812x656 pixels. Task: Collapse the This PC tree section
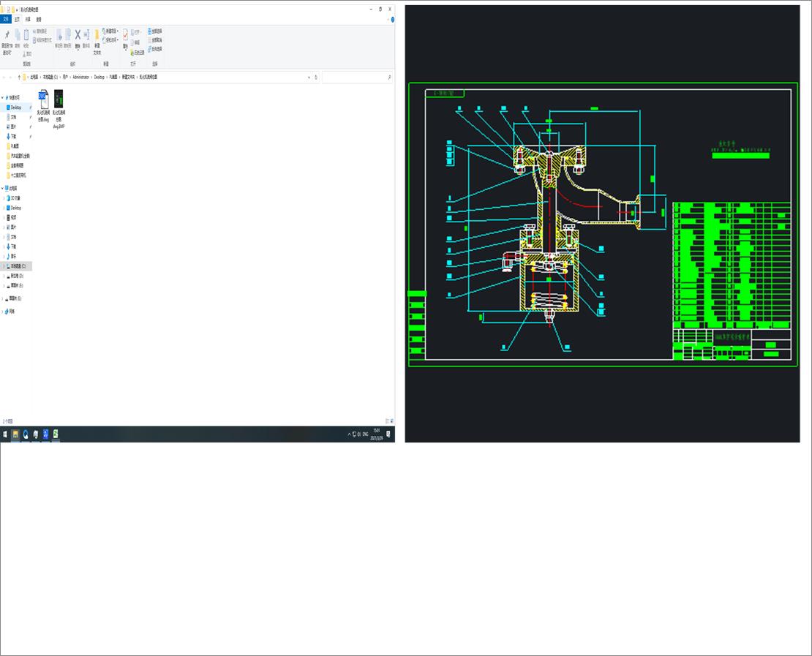[x=3, y=188]
